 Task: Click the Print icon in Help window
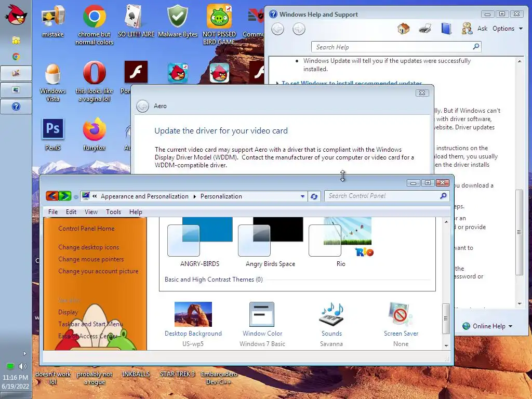tap(425, 29)
